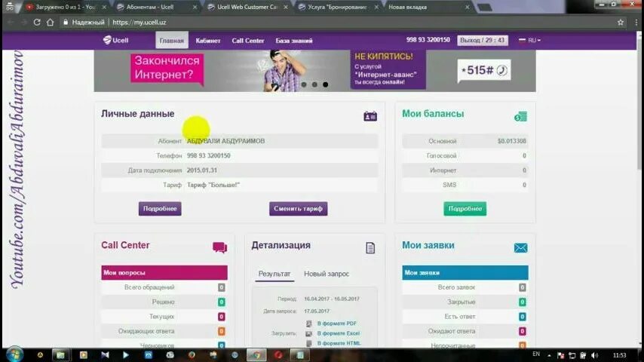
Task: Select the first banner carousel dot
Action: 304,84
